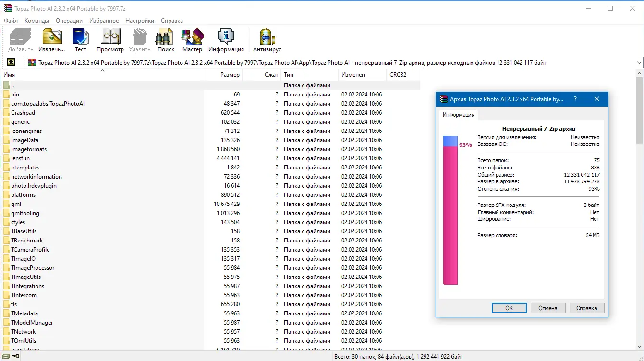
Task: Click the Добавить (Add) toolbar icon
Action: click(21, 37)
